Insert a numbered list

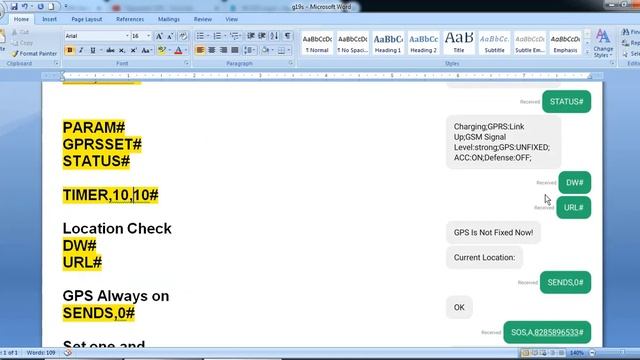219,36
